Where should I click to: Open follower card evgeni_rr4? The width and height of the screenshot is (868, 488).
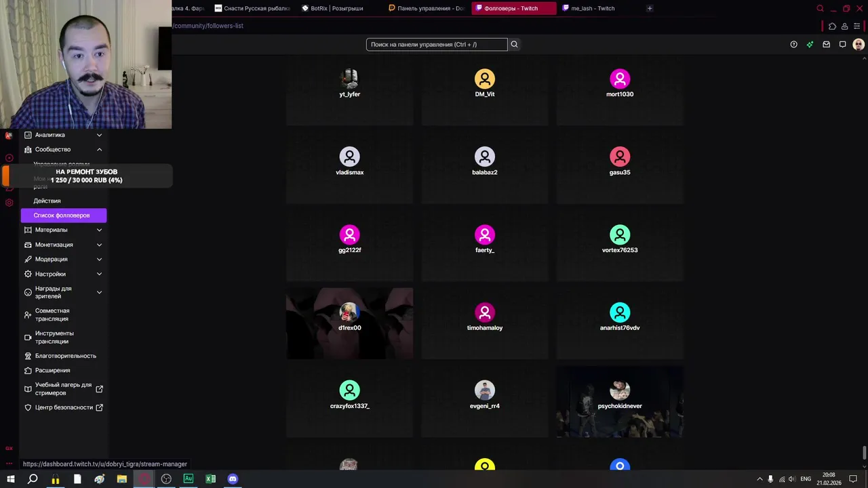485,401
